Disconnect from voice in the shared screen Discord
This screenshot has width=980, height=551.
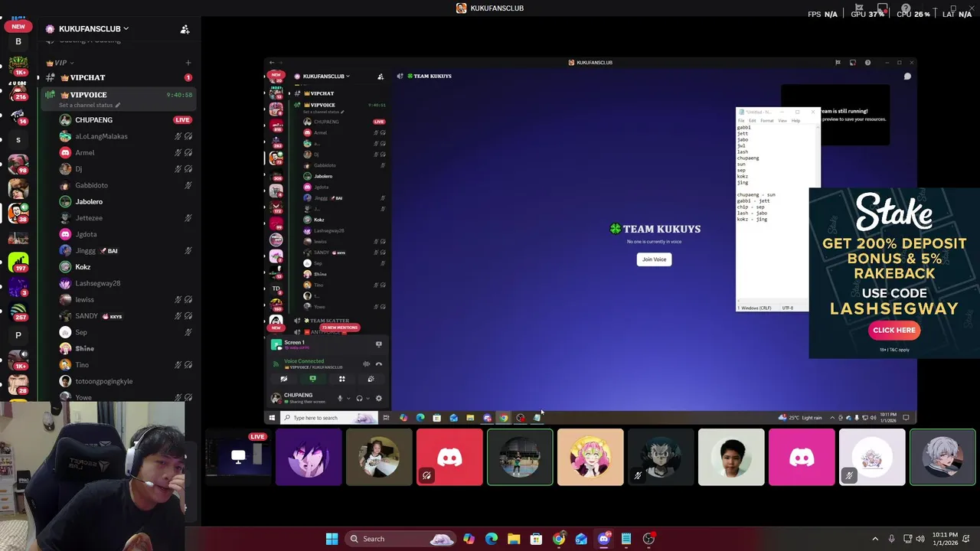coord(378,364)
